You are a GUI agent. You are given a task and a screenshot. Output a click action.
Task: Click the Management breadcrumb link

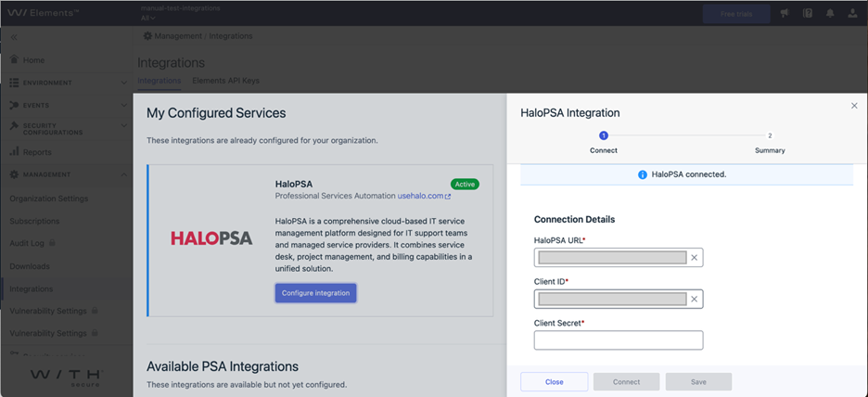(178, 36)
